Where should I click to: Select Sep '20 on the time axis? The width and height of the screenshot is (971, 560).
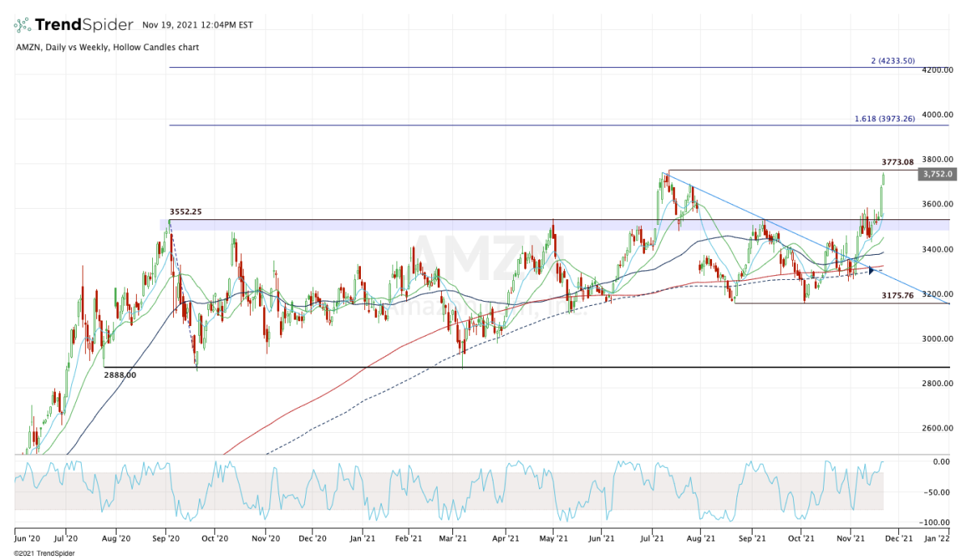coord(168,537)
